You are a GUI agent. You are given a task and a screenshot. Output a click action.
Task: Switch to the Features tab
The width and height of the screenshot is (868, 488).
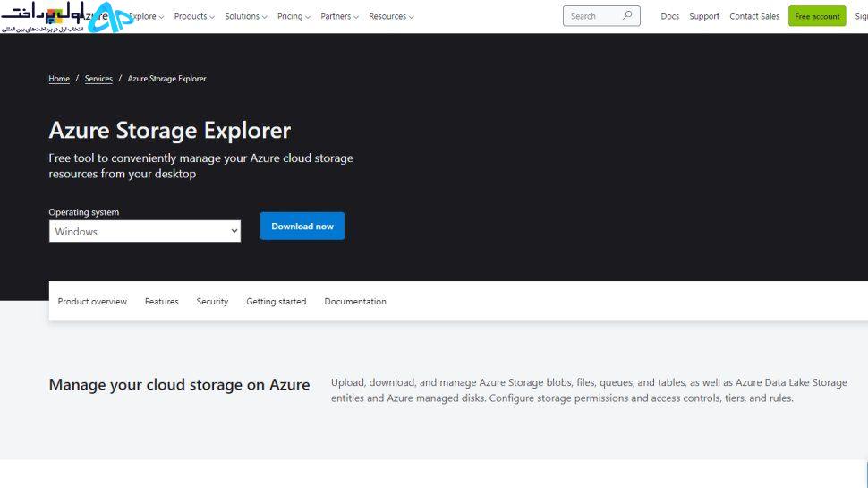[162, 302]
